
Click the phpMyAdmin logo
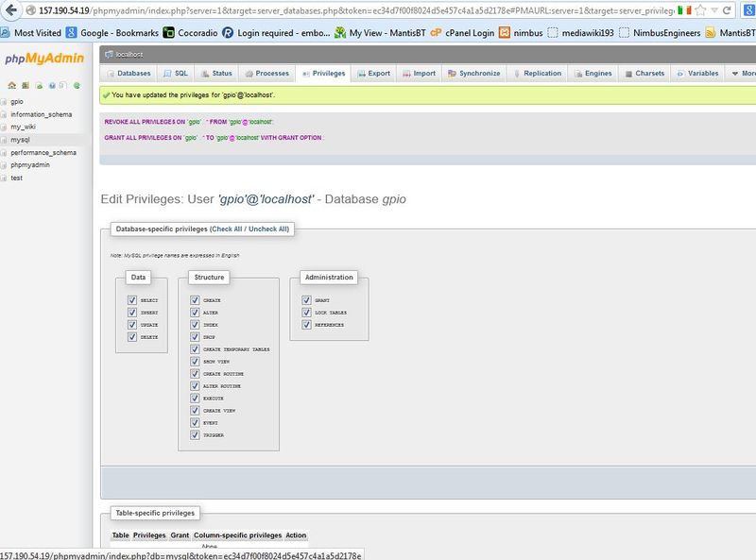(x=44, y=59)
